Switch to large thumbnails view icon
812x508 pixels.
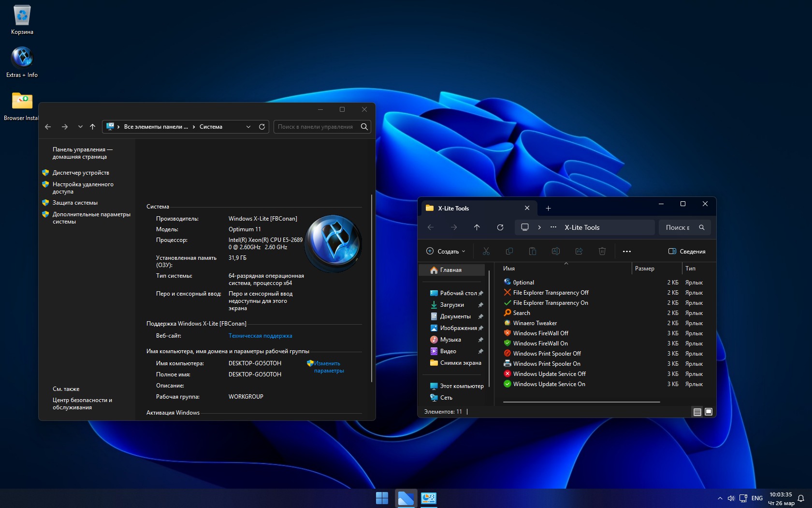click(709, 412)
